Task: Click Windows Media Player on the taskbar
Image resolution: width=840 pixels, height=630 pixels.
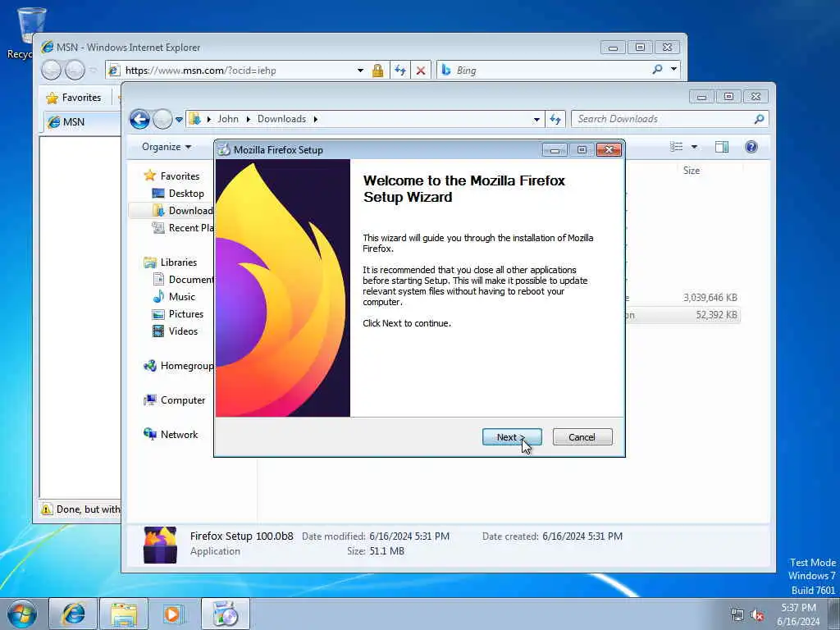Action: coord(174,614)
